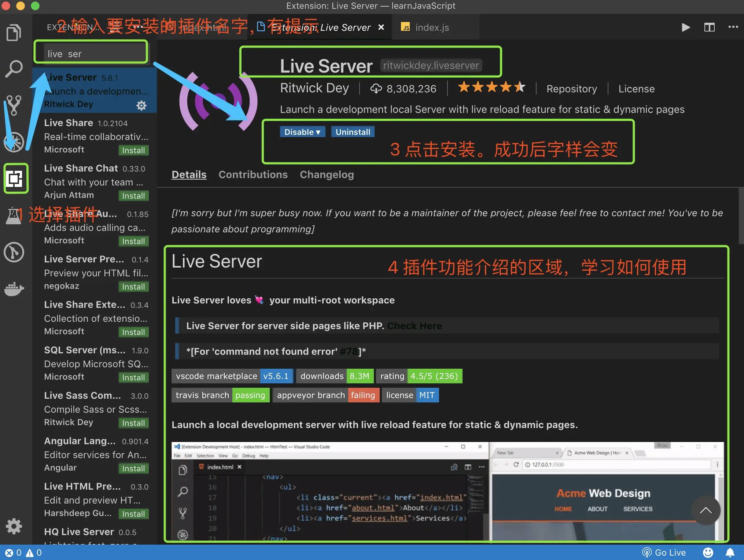This screenshot has height=560, width=744.
Task: Expand the Disable dropdown button
Action: 303,132
